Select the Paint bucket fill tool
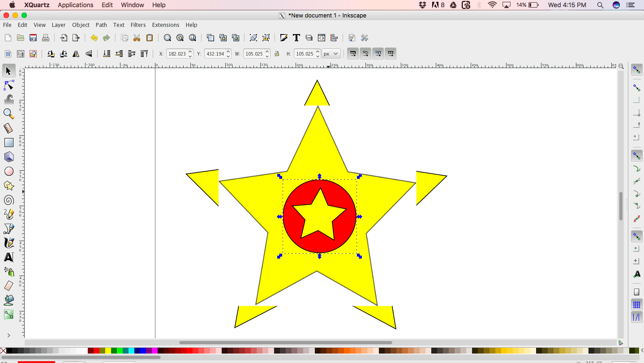 [x=9, y=300]
